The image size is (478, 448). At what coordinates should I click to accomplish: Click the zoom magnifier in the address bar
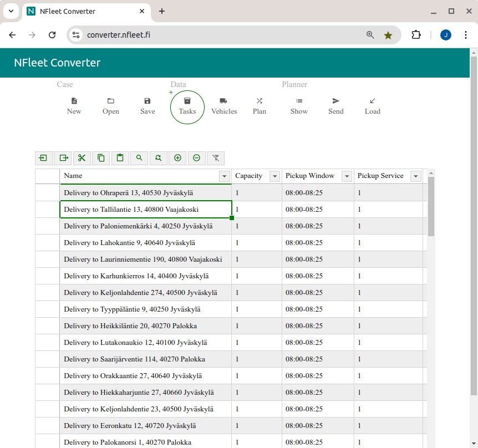pyautogui.click(x=370, y=35)
